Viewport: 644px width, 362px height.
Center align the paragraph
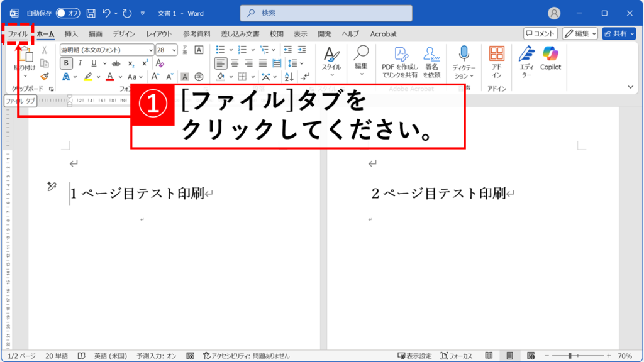(235, 63)
